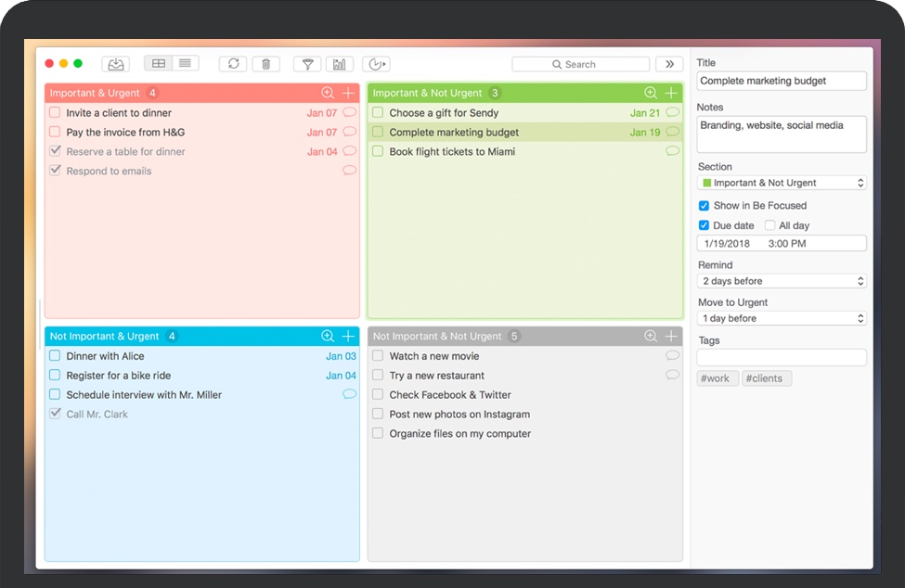This screenshot has width=905, height=588.
Task: Select the Dinner with Alice task
Action: click(x=105, y=356)
